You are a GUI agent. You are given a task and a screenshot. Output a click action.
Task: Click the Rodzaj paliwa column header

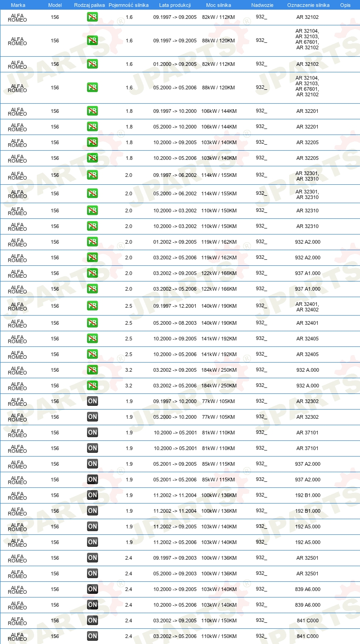coord(90,5)
